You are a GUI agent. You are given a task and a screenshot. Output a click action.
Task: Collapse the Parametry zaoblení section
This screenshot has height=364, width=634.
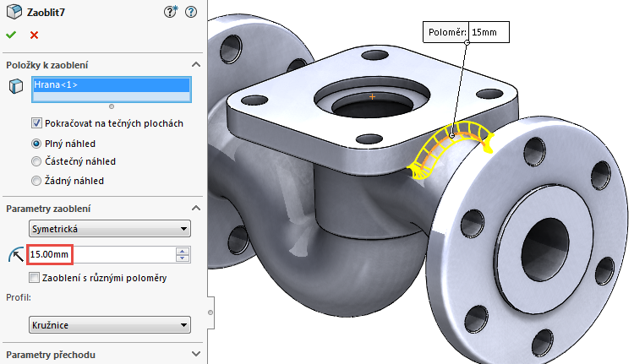[x=196, y=208]
